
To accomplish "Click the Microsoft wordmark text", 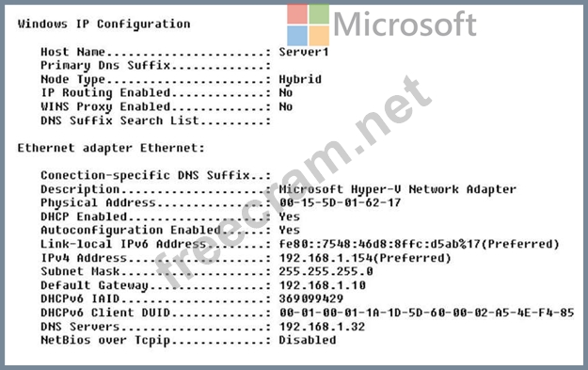I will click(x=405, y=24).
